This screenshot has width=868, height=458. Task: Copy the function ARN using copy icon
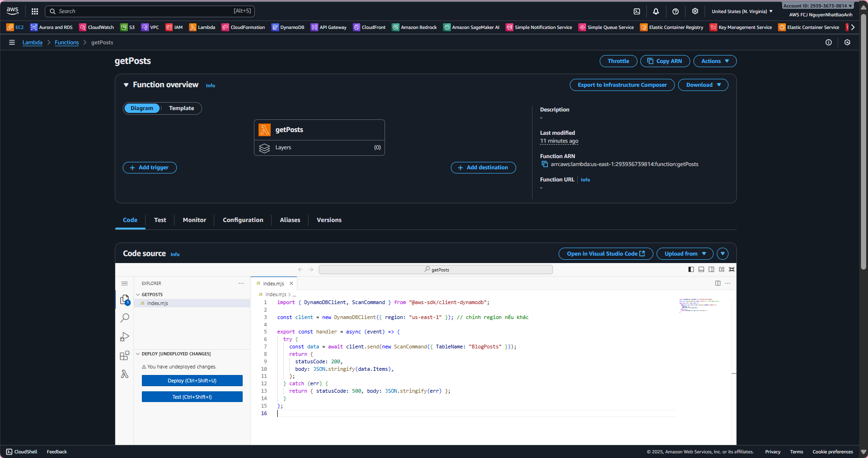(544, 164)
